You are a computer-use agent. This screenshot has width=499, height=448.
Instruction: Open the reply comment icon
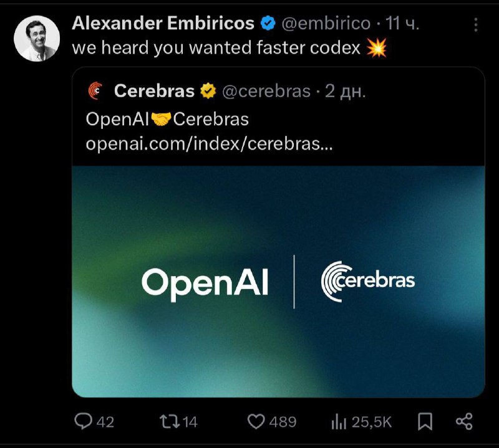coord(83,421)
